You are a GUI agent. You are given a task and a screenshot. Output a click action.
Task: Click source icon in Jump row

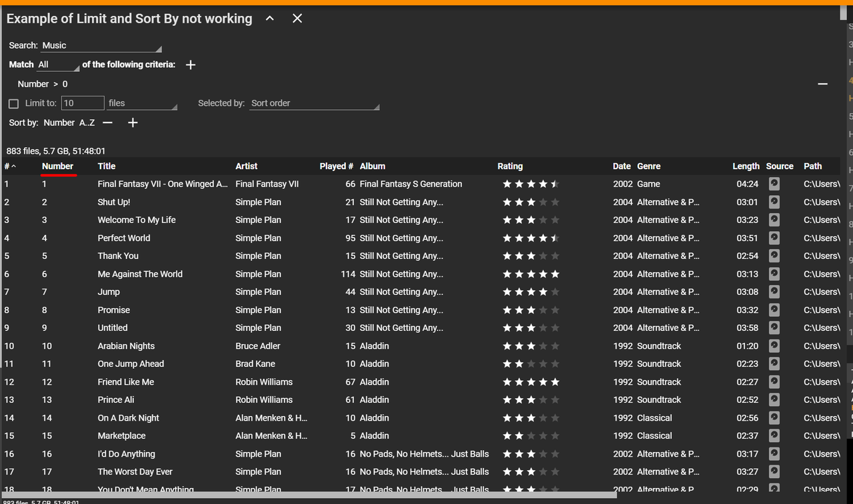click(774, 292)
